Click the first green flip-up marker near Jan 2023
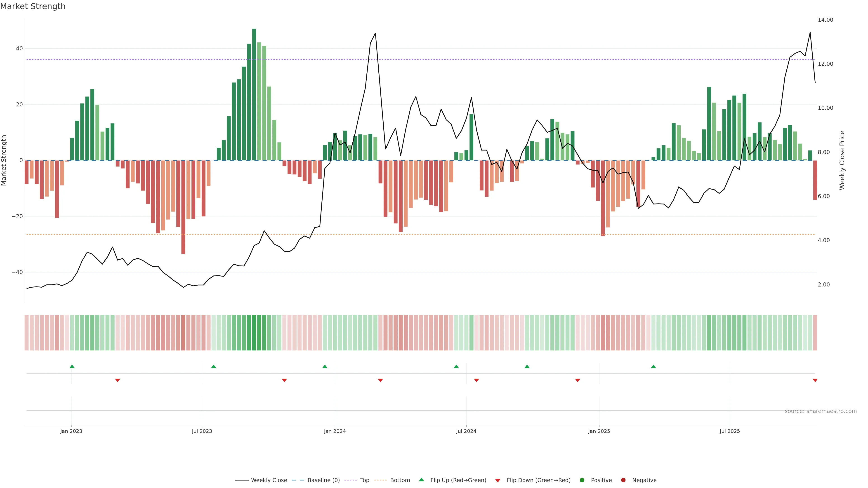Screen dimensions: 868x488 (72, 366)
